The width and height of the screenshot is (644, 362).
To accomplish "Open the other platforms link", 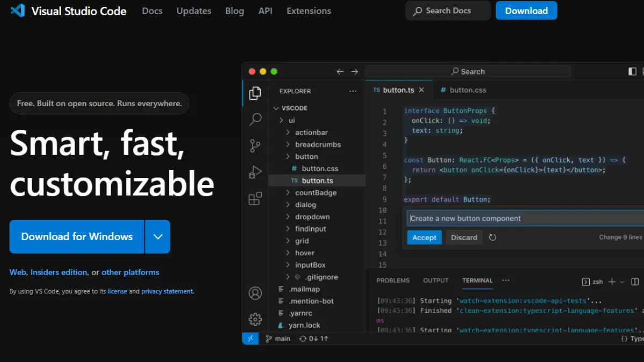I will 130,272.
